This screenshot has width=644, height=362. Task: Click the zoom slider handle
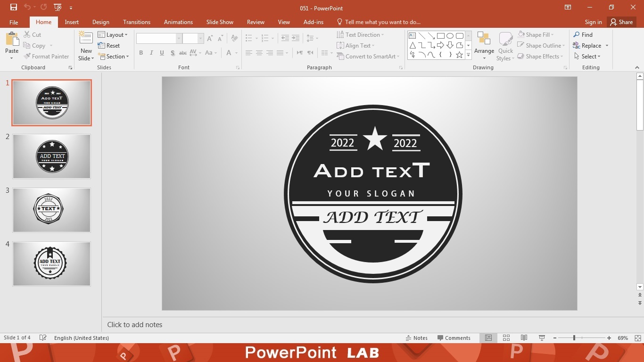tap(574, 338)
